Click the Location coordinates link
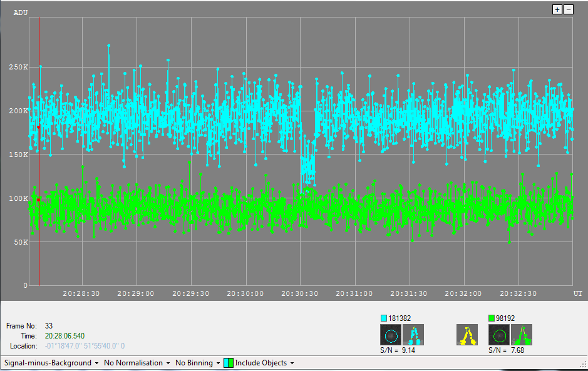This screenshot has height=371, width=588. (x=85, y=346)
